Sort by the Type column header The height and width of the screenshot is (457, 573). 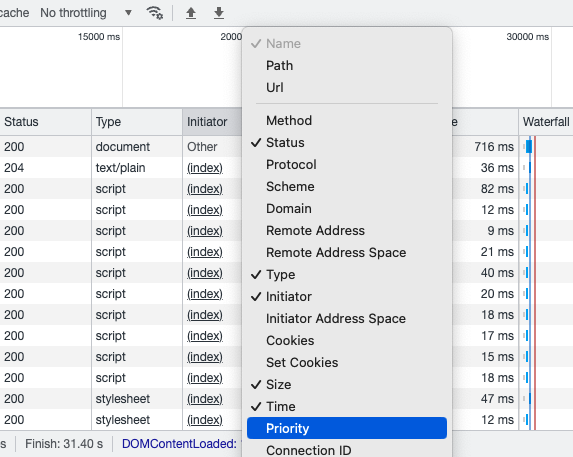137,122
